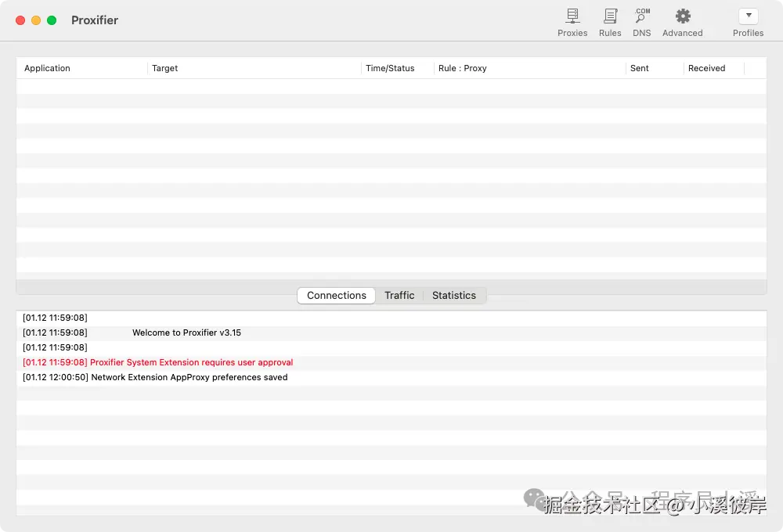Click the Rule : Proxy column header
Screen dimensions: 783x532
[530, 68]
